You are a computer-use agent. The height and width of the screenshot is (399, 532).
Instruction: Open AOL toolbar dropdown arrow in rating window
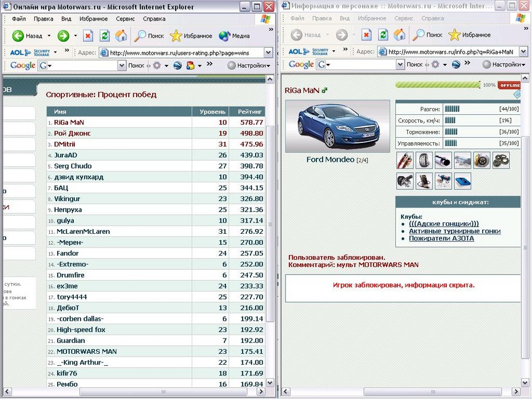pos(55,52)
